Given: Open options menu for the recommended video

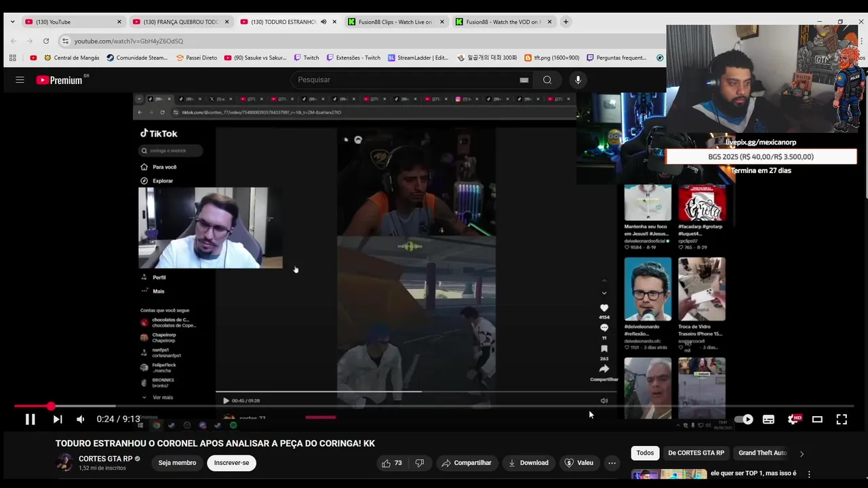Looking at the screenshot, I should click(809, 474).
